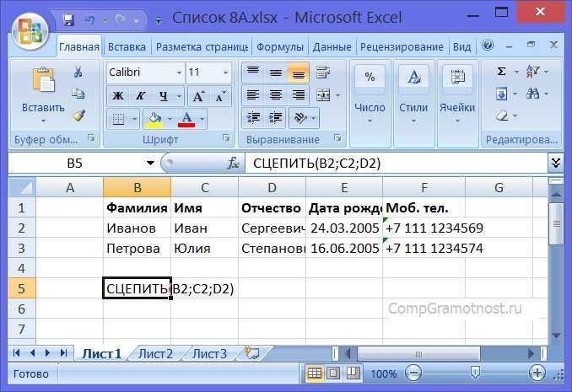This screenshot has width=572, height=392.
Task: Click the B5 Name Box field
Action: coord(75,163)
